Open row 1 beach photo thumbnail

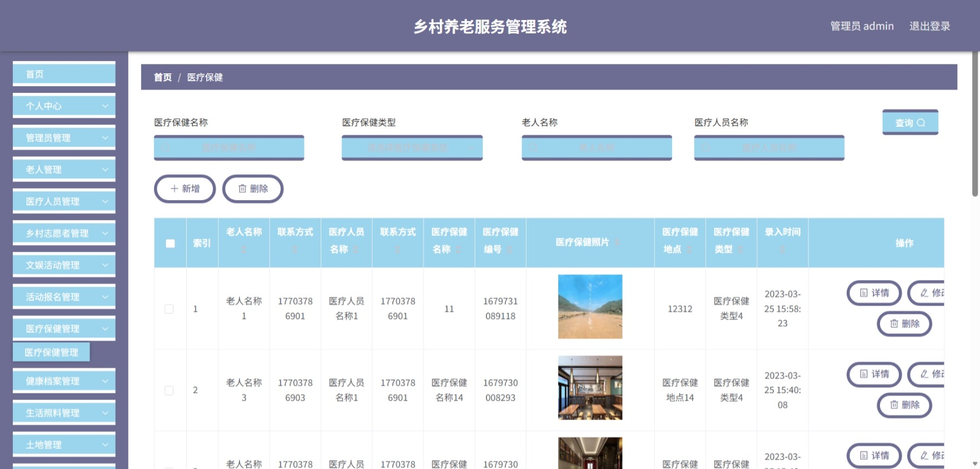[x=590, y=307]
